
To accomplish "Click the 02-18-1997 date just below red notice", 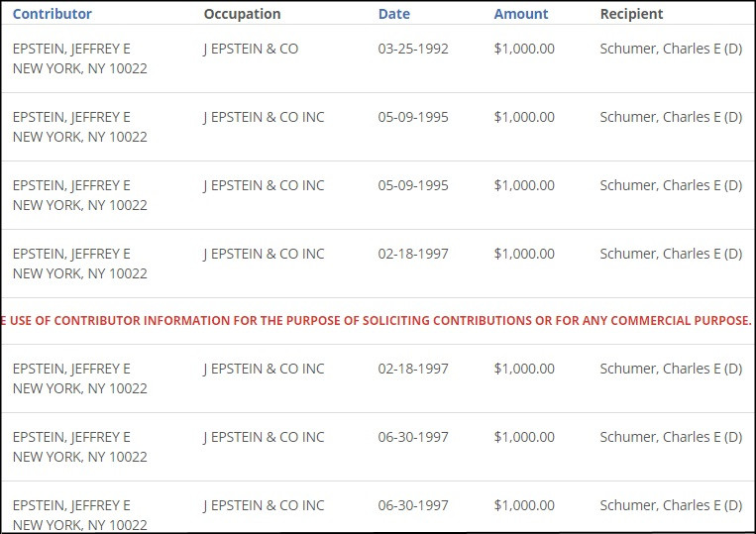I will [x=413, y=369].
